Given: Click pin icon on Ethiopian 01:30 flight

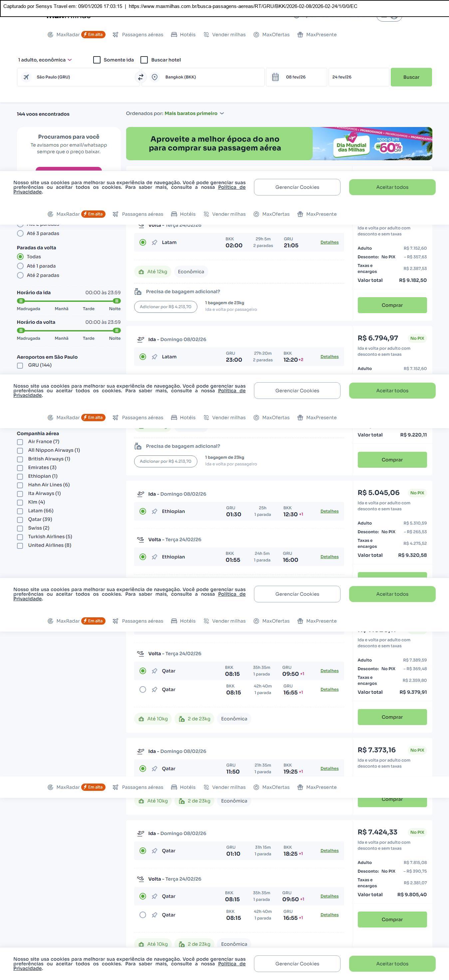Looking at the screenshot, I should tap(155, 511).
